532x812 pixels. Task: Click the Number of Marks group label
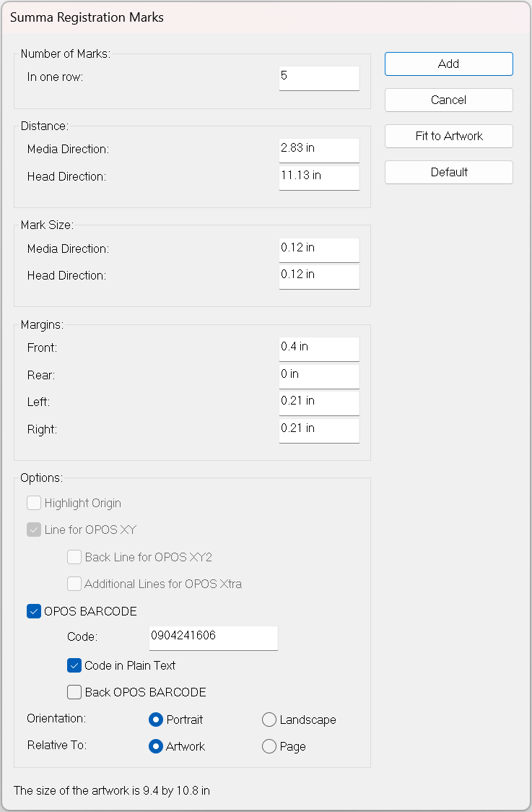[x=66, y=54]
